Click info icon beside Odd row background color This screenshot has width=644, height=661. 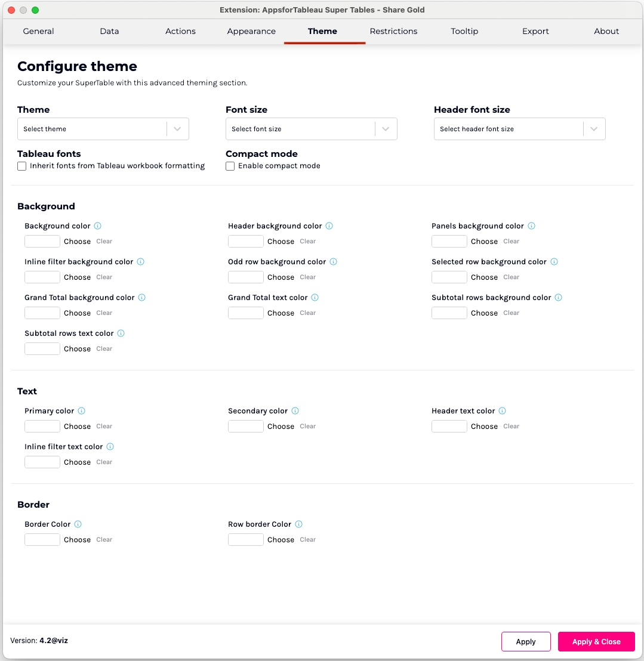coord(334,262)
